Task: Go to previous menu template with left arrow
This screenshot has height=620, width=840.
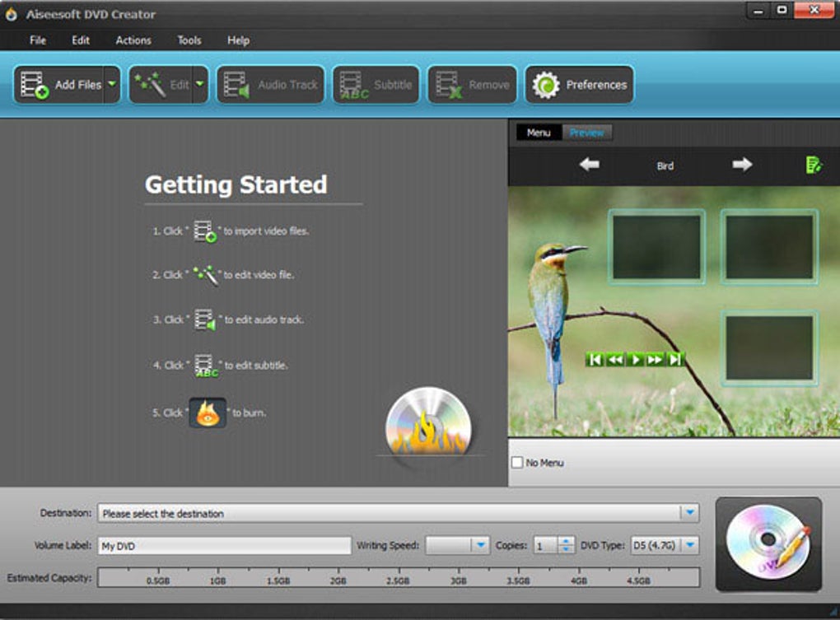Action: pos(590,165)
